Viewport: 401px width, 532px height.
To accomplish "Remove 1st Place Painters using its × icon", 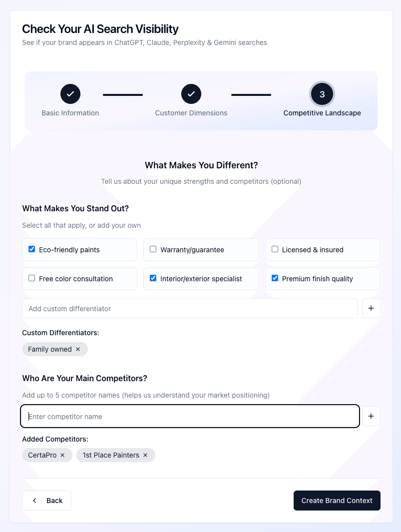I will (x=145, y=455).
